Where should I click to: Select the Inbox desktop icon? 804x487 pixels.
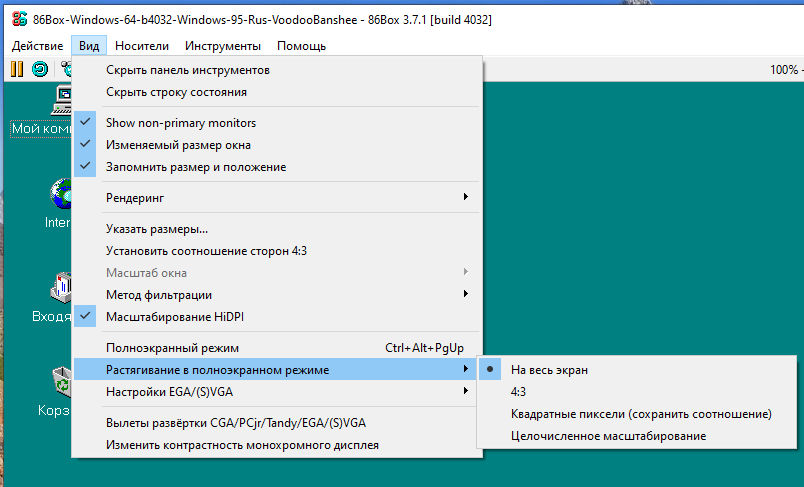point(61,287)
